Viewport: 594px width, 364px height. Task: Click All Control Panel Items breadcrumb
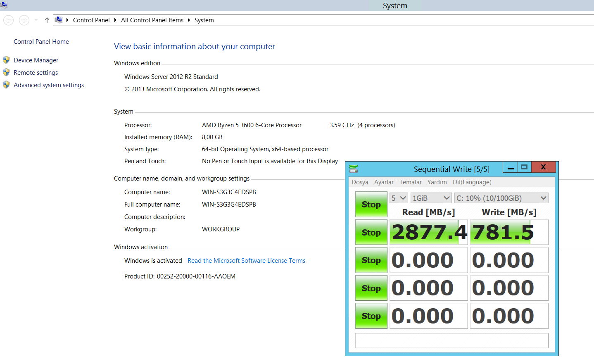[x=152, y=20]
